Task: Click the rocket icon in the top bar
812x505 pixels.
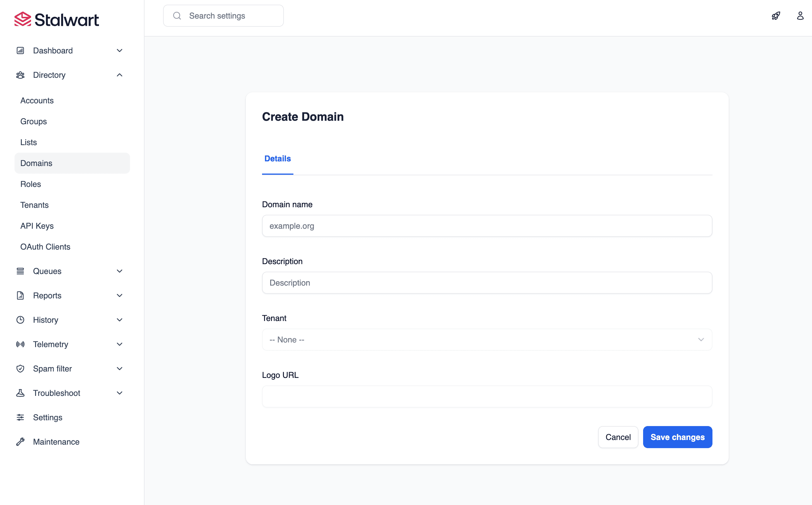Action: pos(776,16)
